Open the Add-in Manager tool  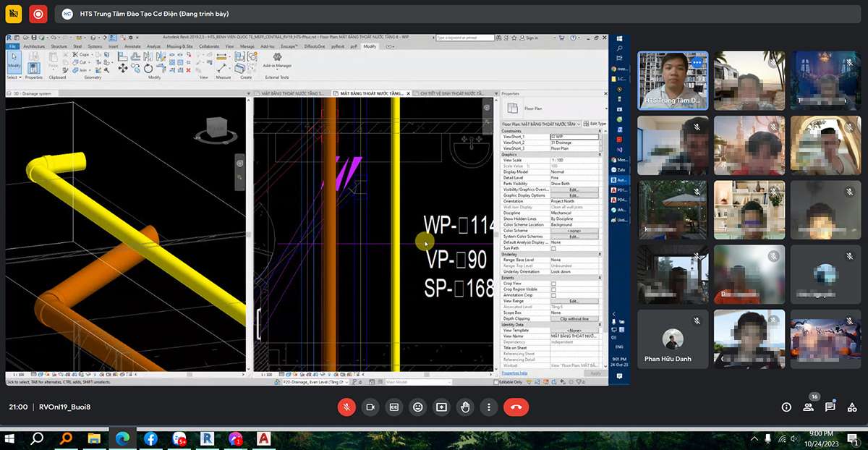(276, 61)
